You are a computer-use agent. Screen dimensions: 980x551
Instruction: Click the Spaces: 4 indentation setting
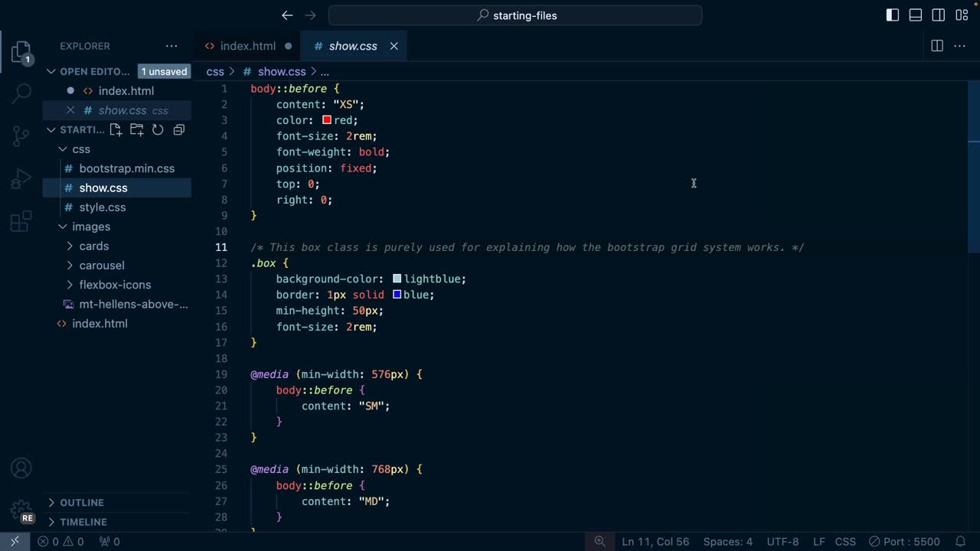pos(727,541)
